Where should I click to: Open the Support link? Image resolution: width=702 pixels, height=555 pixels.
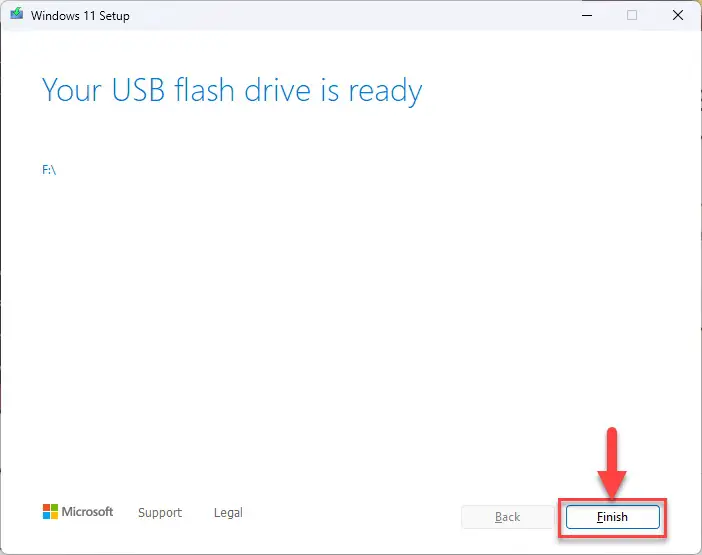(160, 512)
